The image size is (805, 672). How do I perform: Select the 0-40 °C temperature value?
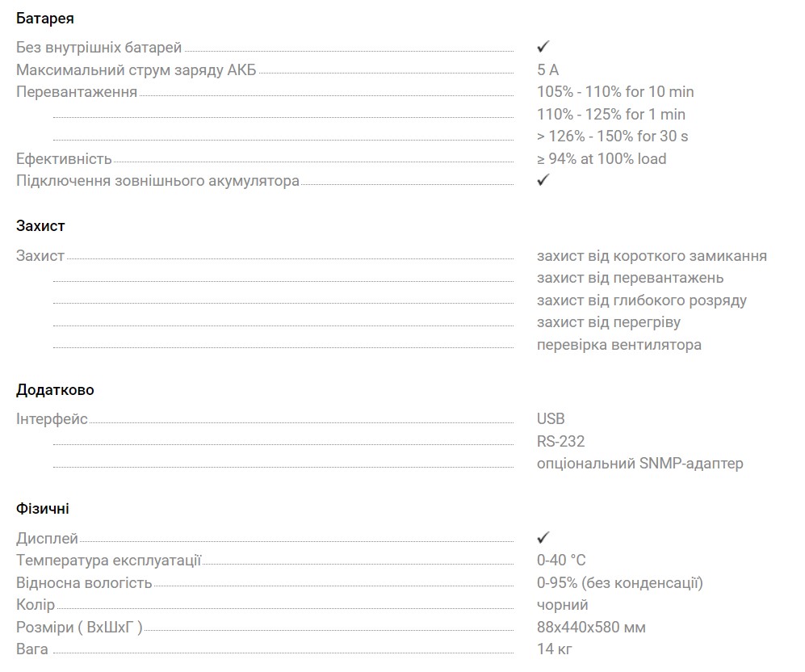coord(561,560)
